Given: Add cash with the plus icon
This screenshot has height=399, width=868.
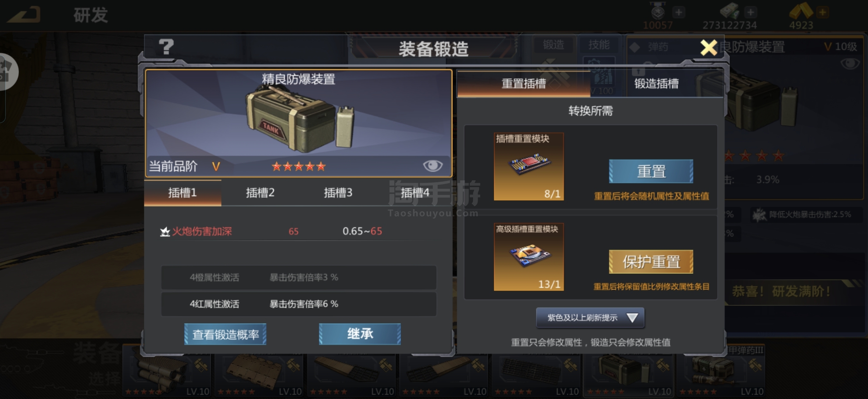Looking at the screenshot, I should [x=751, y=12].
